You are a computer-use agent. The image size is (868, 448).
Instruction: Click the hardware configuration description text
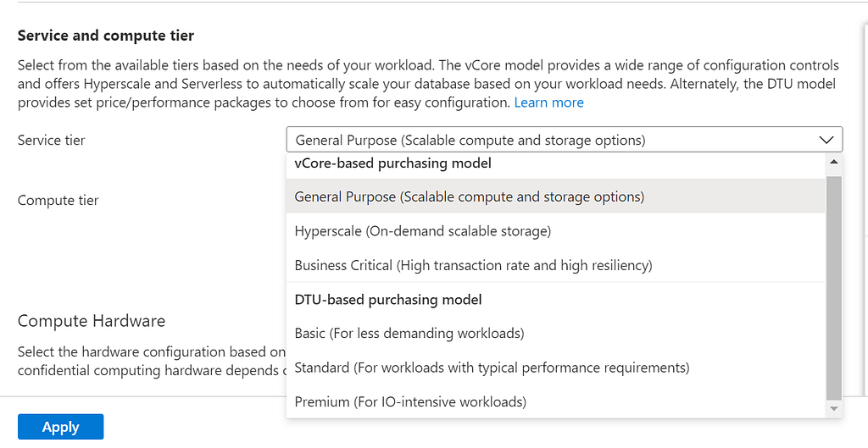click(x=151, y=361)
